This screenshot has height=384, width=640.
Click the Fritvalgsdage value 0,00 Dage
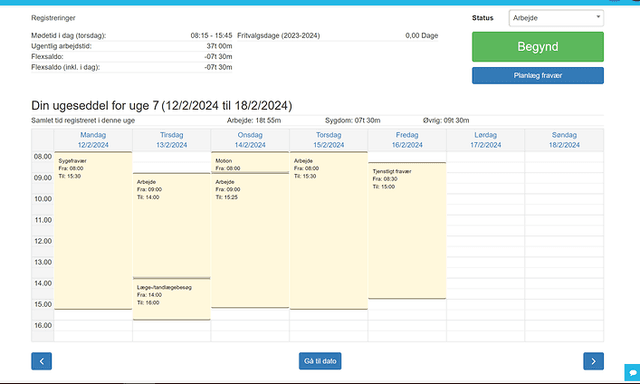(x=422, y=36)
